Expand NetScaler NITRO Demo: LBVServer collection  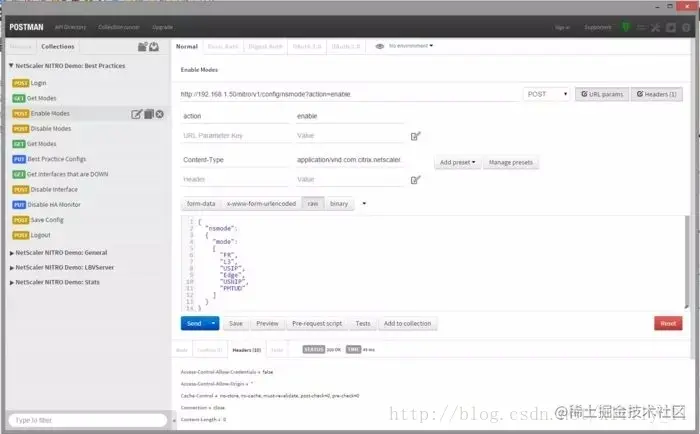point(12,268)
